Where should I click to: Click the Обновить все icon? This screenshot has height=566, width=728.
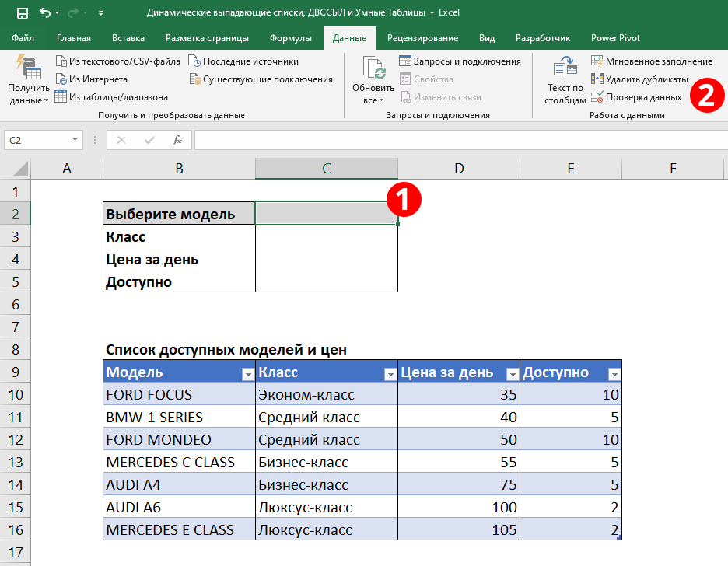click(373, 68)
